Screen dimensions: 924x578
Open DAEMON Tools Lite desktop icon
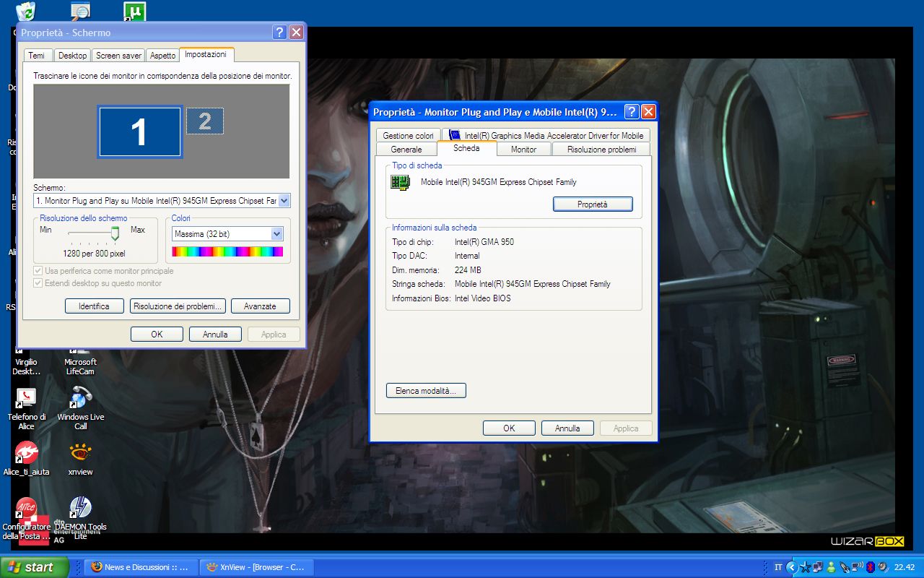click(x=81, y=517)
